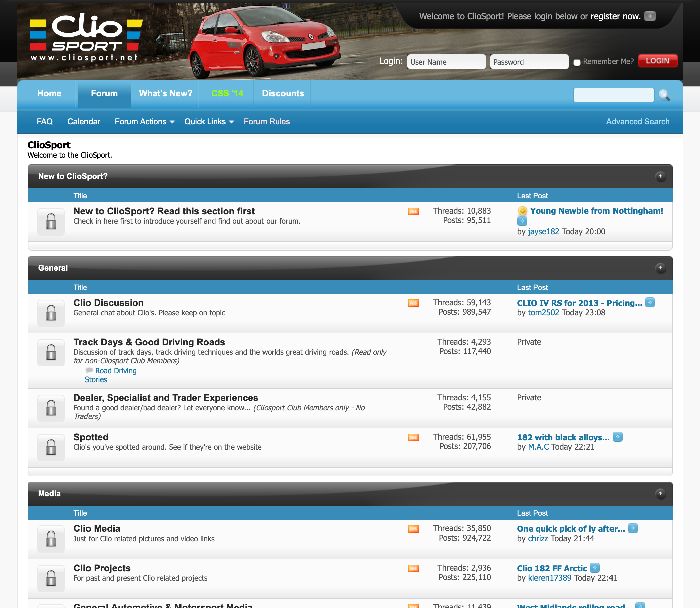Click go-to-last-post icon beside 182 with black alloys
The image size is (700, 608).
click(617, 437)
